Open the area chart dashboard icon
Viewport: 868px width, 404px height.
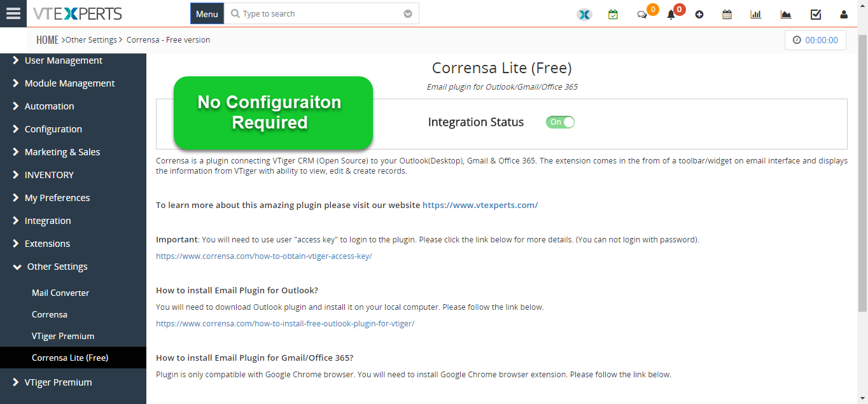coord(786,14)
